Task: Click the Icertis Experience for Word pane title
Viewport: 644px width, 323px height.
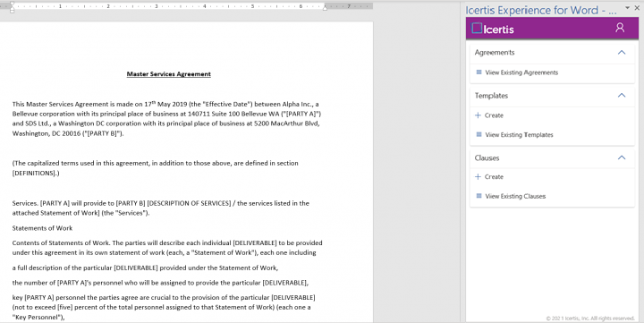Action: [x=541, y=10]
